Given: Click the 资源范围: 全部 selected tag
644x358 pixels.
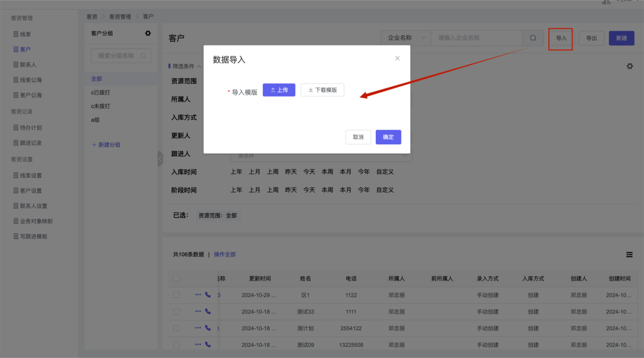Looking at the screenshot, I should coord(218,216).
